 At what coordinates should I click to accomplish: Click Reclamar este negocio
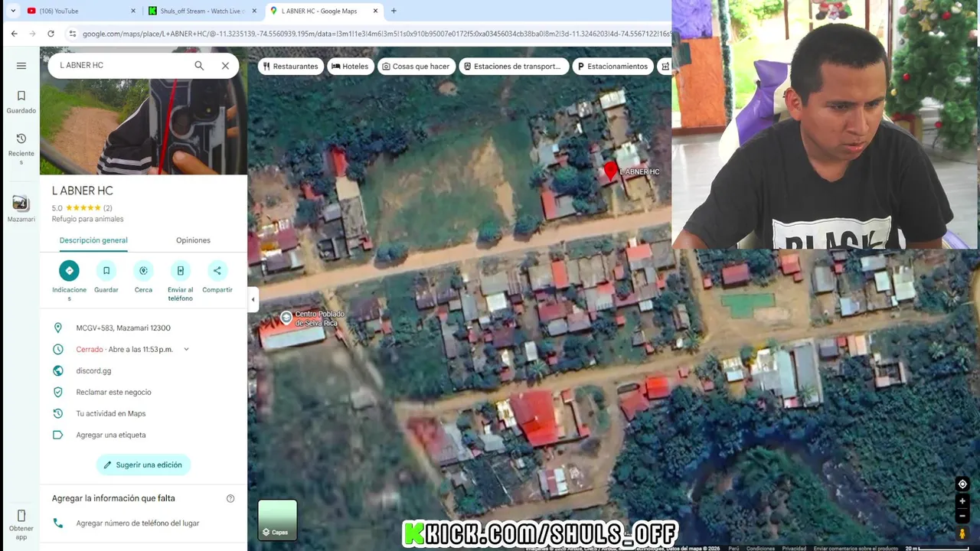tap(113, 393)
